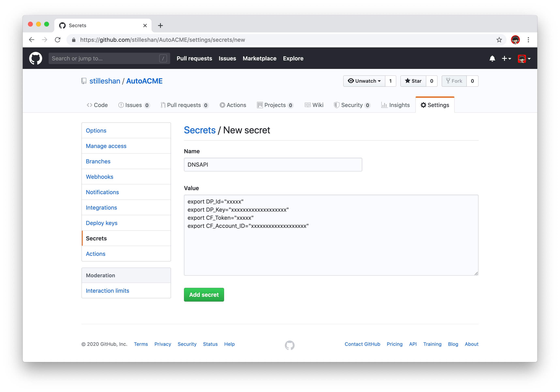Open the user avatar menu in GitHub header
This screenshot has height=392, width=560.
click(x=524, y=59)
